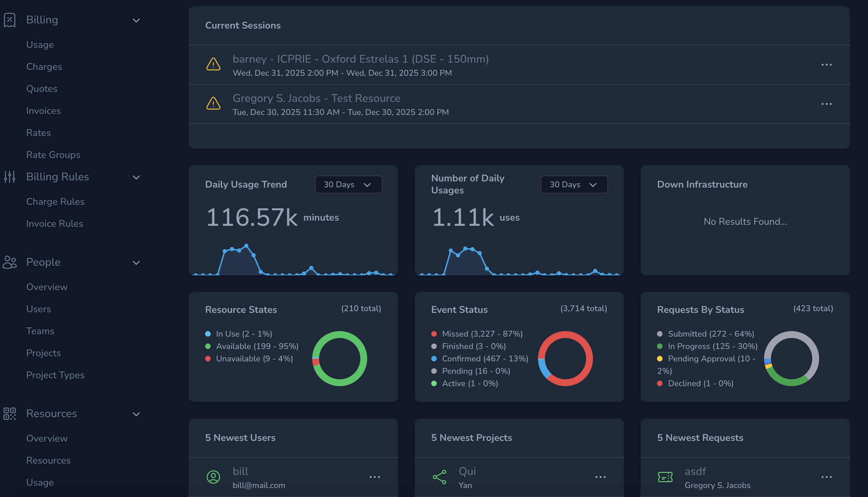Collapse the People section in the sidebar
The width and height of the screenshot is (868, 497).
(x=136, y=262)
